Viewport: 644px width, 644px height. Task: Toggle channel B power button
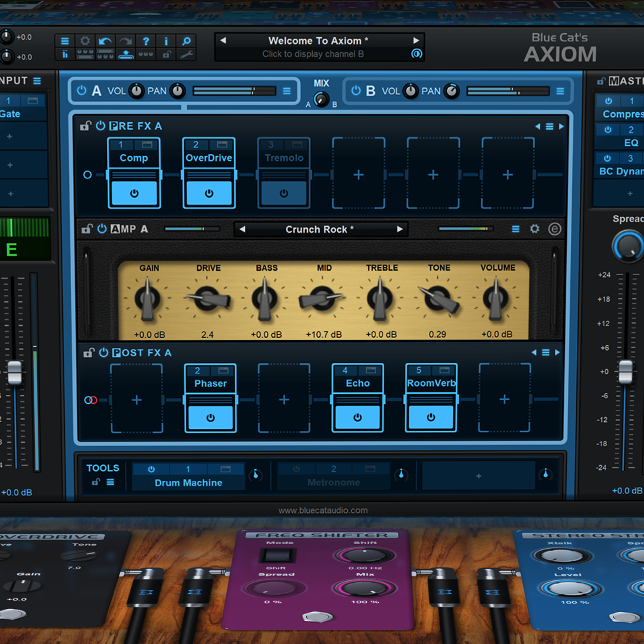pyautogui.click(x=356, y=91)
